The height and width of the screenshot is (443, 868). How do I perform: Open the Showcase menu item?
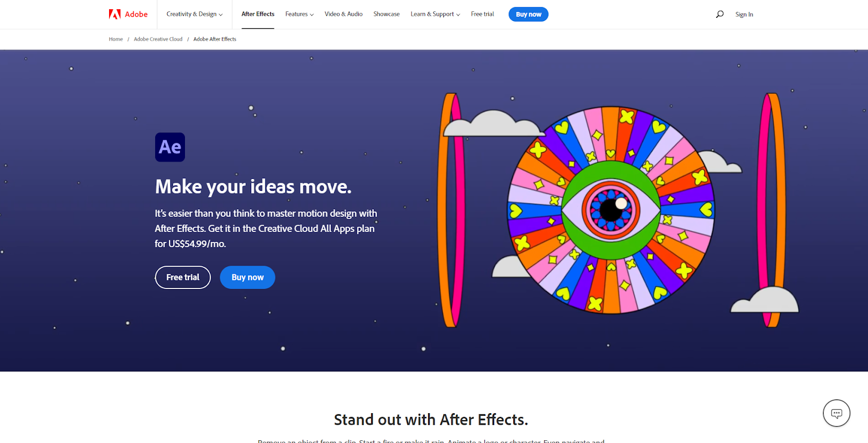click(386, 14)
